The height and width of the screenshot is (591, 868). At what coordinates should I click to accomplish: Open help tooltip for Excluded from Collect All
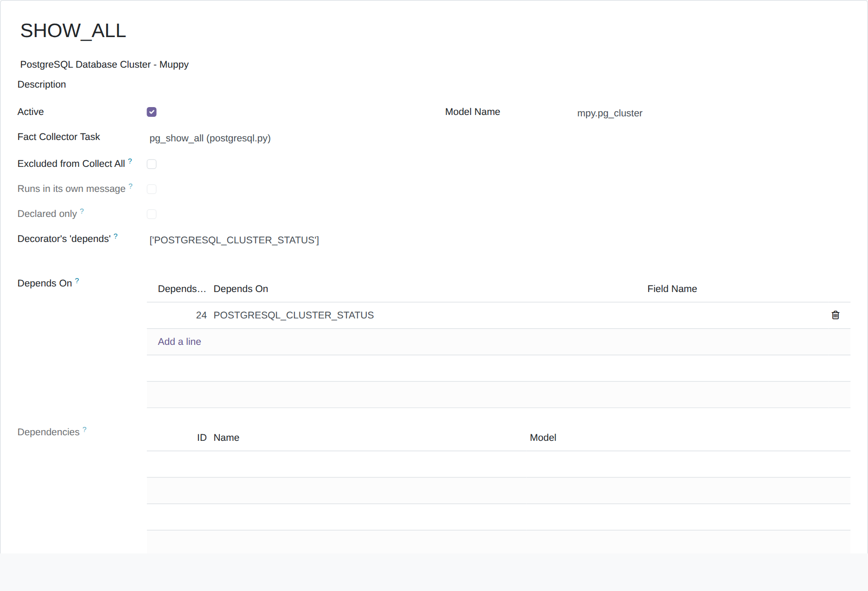point(130,161)
